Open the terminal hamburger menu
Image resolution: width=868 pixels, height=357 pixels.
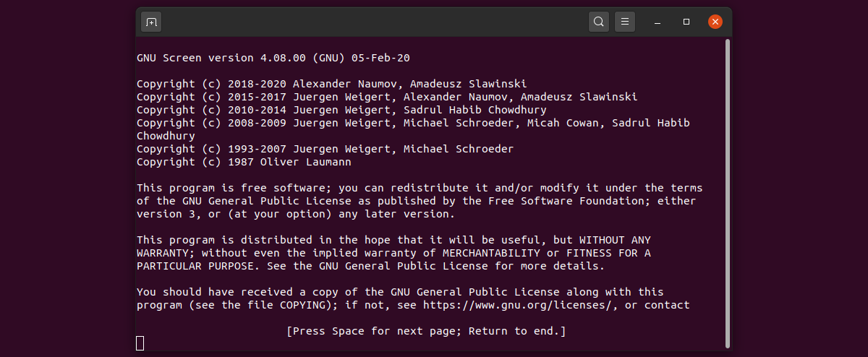[x=625, y=22]
